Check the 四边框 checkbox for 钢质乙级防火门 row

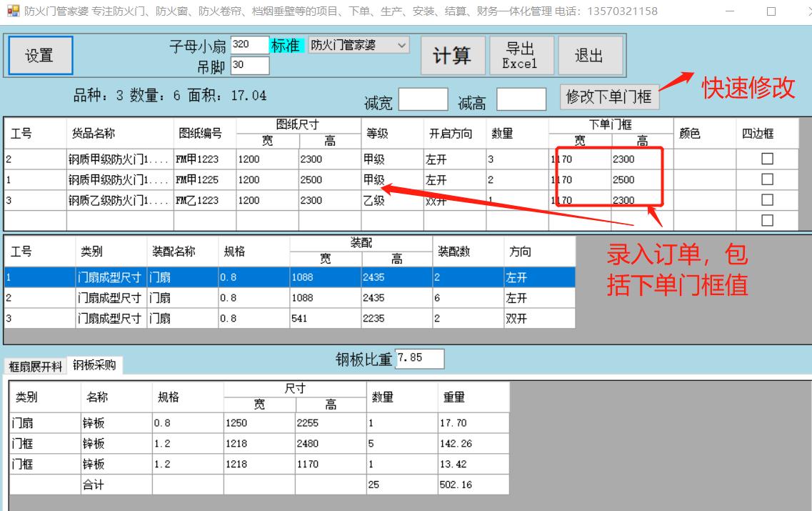pos(768,199)
